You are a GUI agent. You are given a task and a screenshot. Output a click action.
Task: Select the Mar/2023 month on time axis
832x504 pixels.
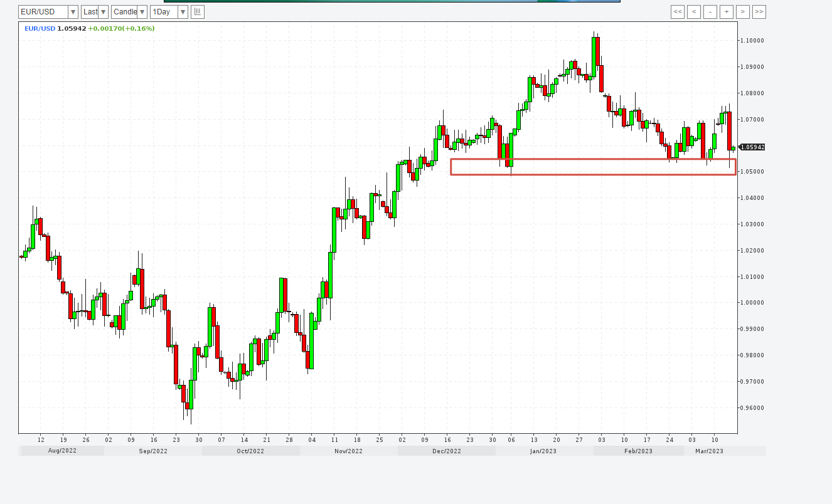[x=710, y=451]
